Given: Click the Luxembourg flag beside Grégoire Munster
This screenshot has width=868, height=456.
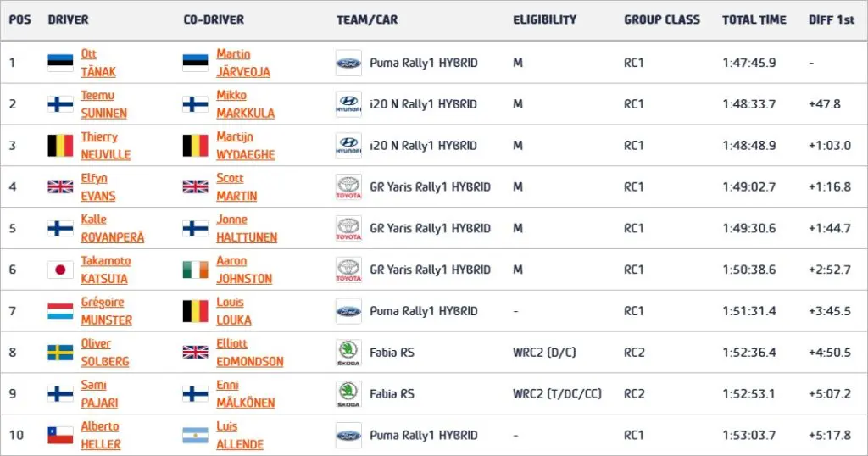Looking at the screenshot, I should tap(60, 311).
